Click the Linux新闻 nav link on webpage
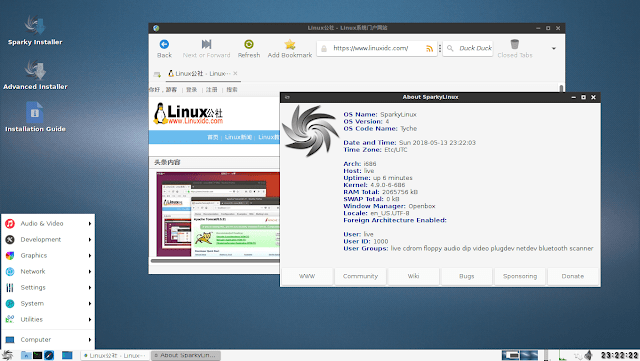 (x=238, y=137)
